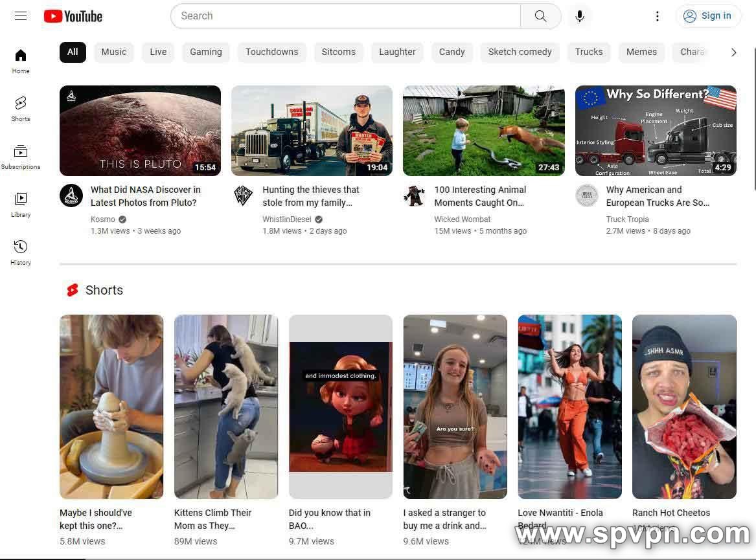Open History in the sidebar
This screenshot has height=560, width=756.
21,252
